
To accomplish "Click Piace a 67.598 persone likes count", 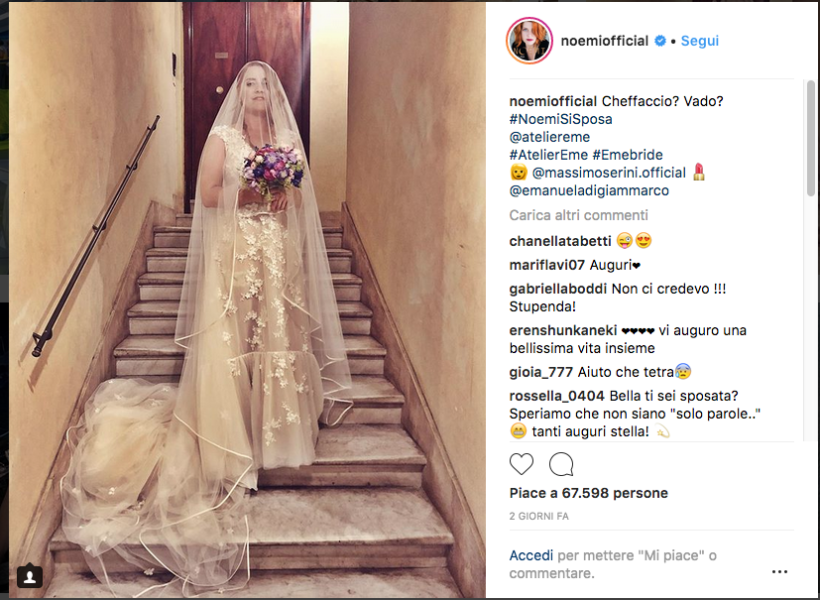I will coord(588,493).
